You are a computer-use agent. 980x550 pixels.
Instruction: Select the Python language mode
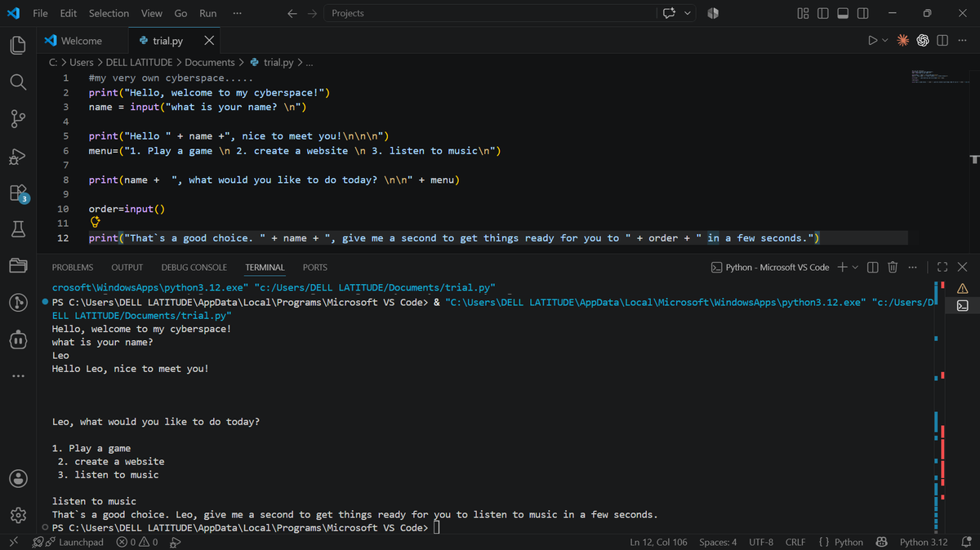(849, 542)
